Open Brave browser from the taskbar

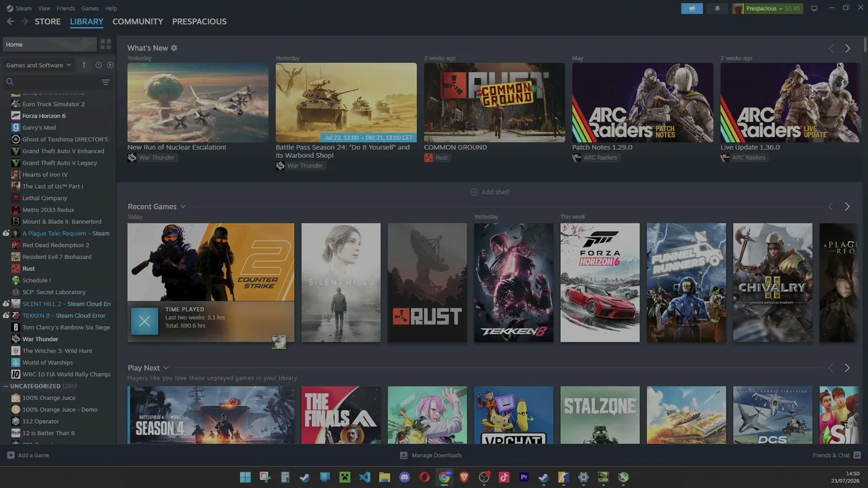tap(465, 477)
